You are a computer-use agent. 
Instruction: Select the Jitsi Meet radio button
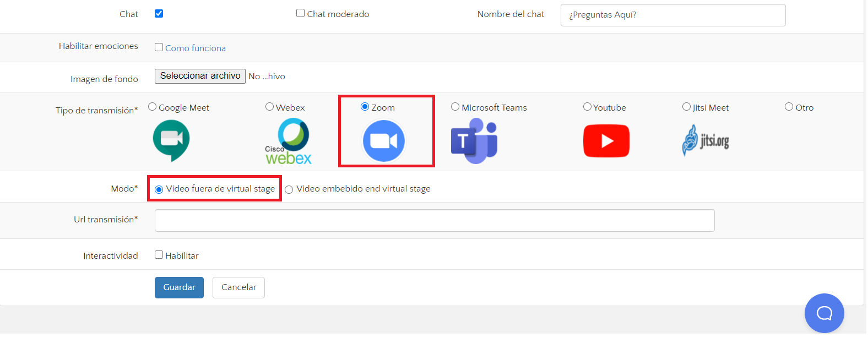pos(686,107)
